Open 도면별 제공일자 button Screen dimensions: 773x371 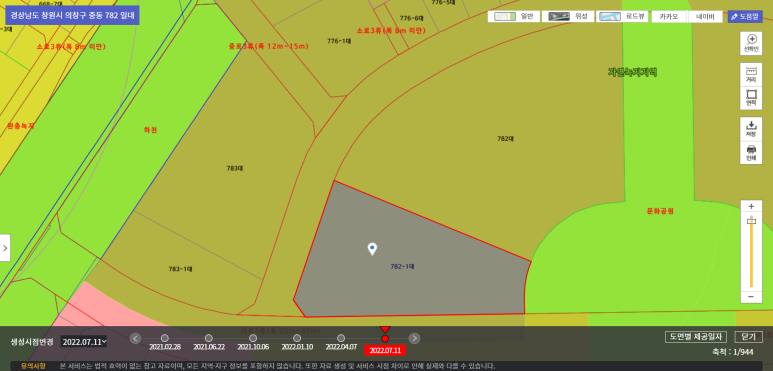click(696, 337)
